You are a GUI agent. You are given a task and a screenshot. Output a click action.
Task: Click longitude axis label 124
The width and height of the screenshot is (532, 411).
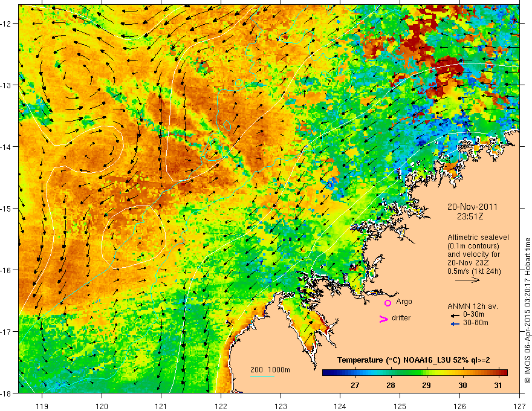click(x=340, y=406)
